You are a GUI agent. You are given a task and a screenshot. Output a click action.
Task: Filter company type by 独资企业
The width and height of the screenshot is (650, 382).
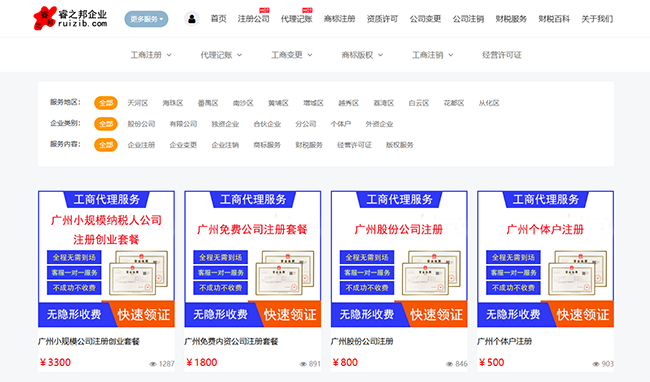point(225,124)
